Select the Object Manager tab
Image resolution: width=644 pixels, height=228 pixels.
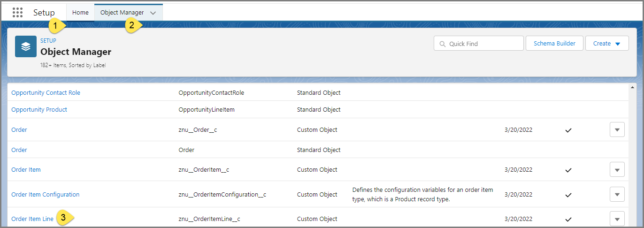click(x=122, y=13)
